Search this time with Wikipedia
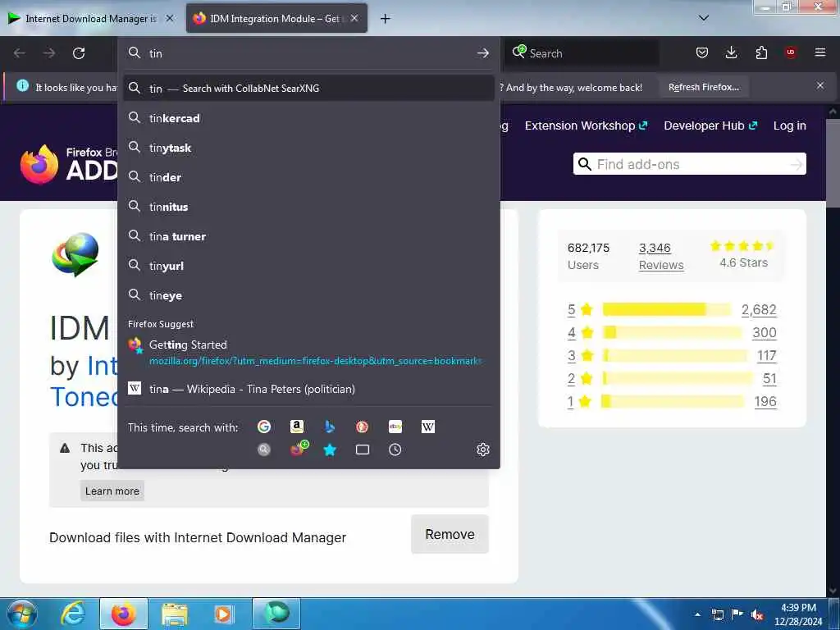This screenshot has height=630, width=840. click(428, 427)
